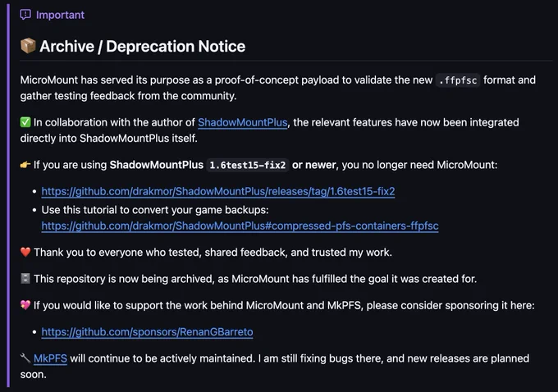Click the purple callout border bar
The width and height of the screenshot is (558, 392).
point(8,196)
